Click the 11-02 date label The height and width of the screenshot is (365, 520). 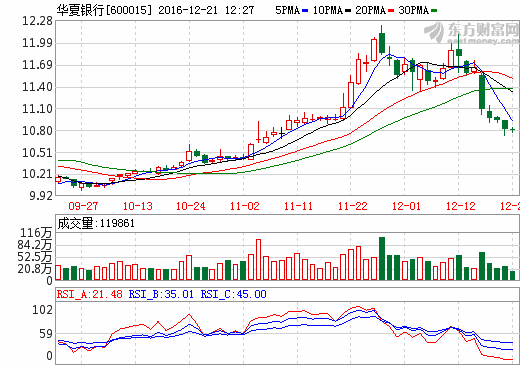pyautogui.click(x=245, y=206)
